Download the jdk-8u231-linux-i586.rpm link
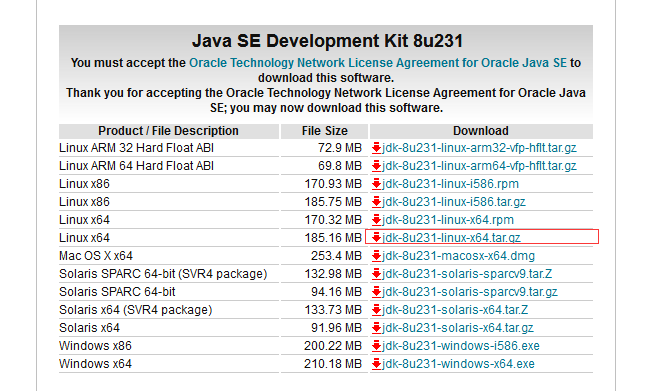Screen dimensions: 656x391 click(x=450, y=184)
